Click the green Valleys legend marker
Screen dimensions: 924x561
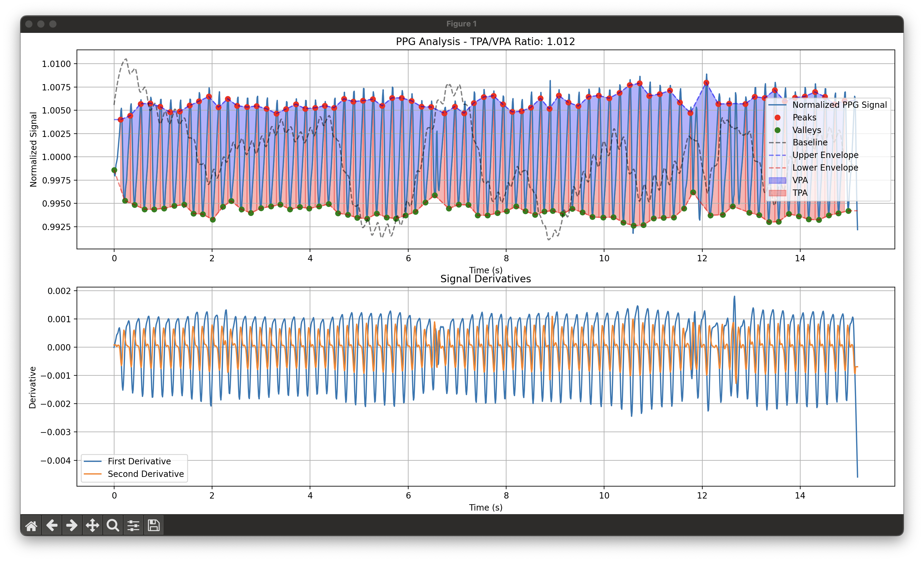point(777,130)
